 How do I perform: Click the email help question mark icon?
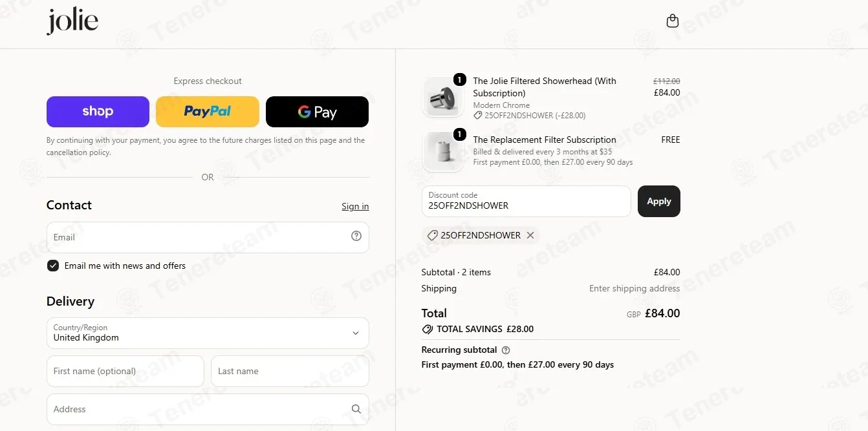pos(356,237)
